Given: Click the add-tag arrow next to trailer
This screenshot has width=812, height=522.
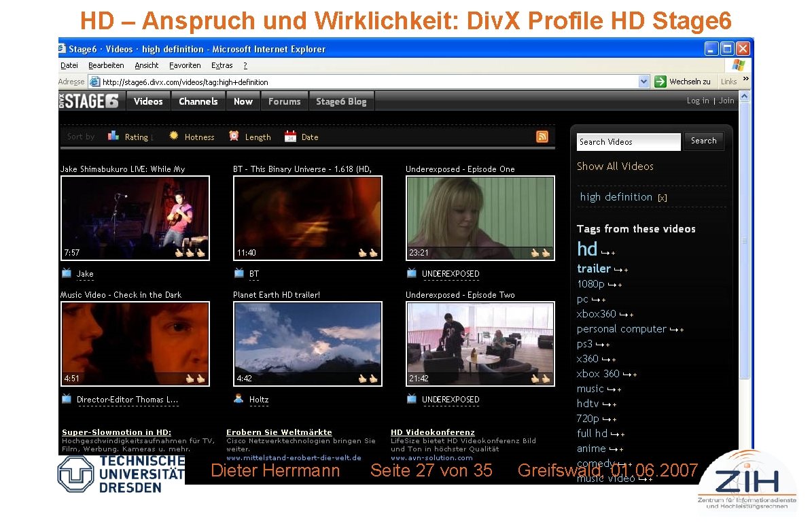Looking at the screenshot, I should coord(621,269).
